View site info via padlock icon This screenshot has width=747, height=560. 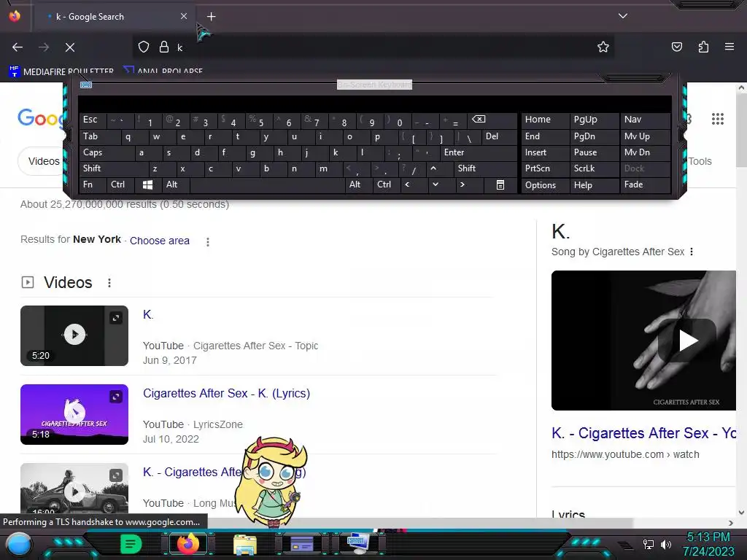[x=164, y=47]
